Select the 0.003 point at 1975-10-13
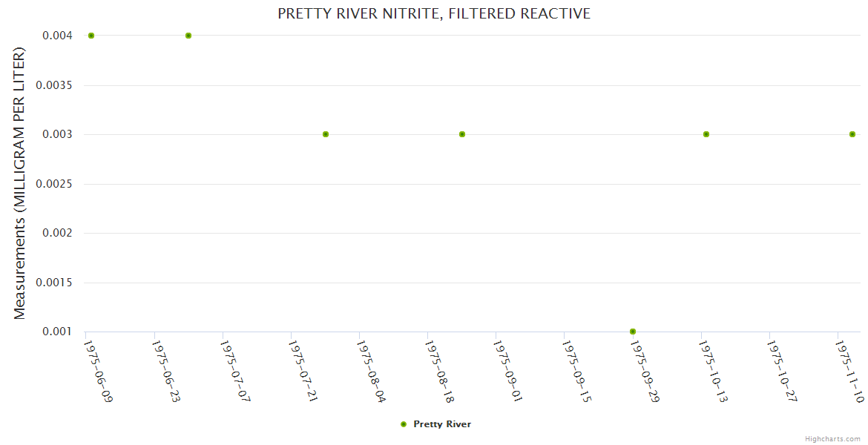This screenshot has height=445, width=868. tap(706, 134)
